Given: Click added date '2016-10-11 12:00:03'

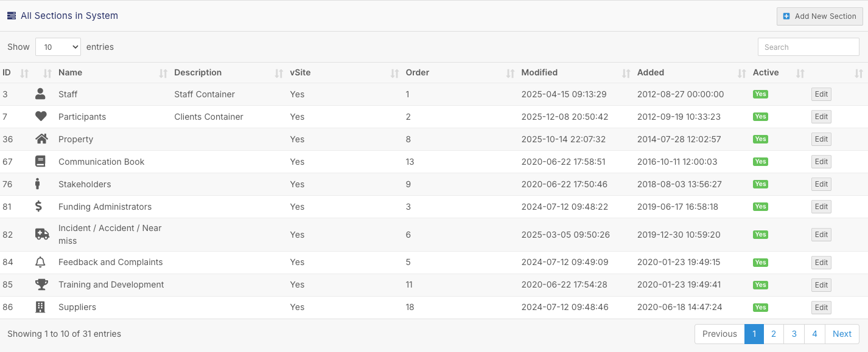Looking at the screenshot, I should [677, 162].
